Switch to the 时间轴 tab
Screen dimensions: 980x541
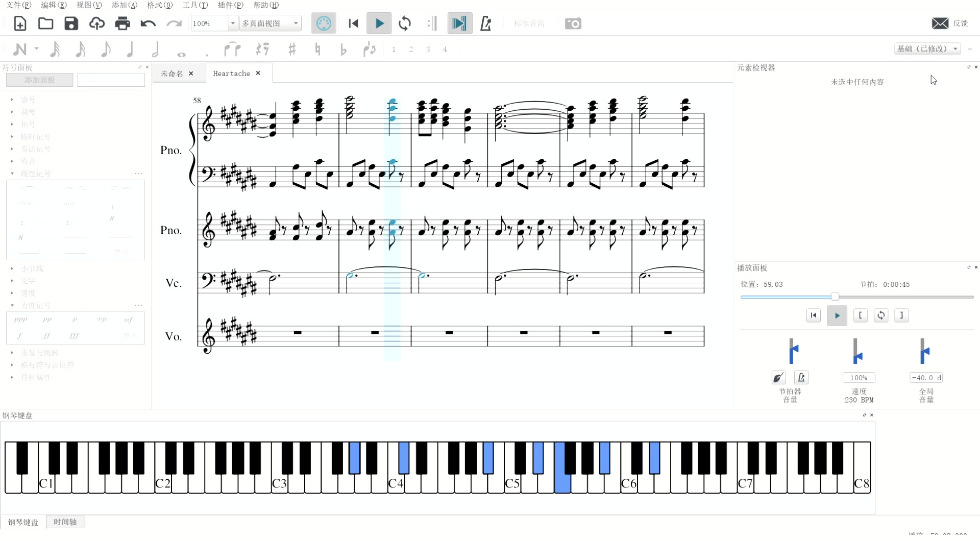point(65,522)
